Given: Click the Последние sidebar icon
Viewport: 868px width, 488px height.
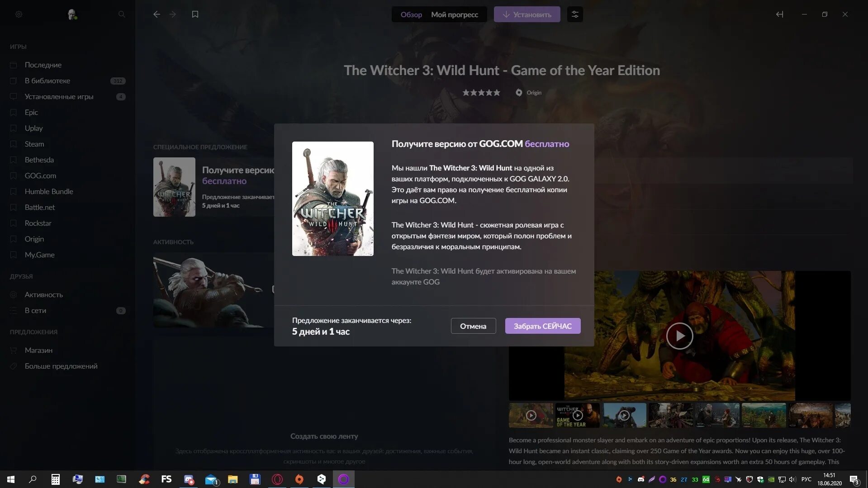Looking at the screenshot, I should click(14, 65).
